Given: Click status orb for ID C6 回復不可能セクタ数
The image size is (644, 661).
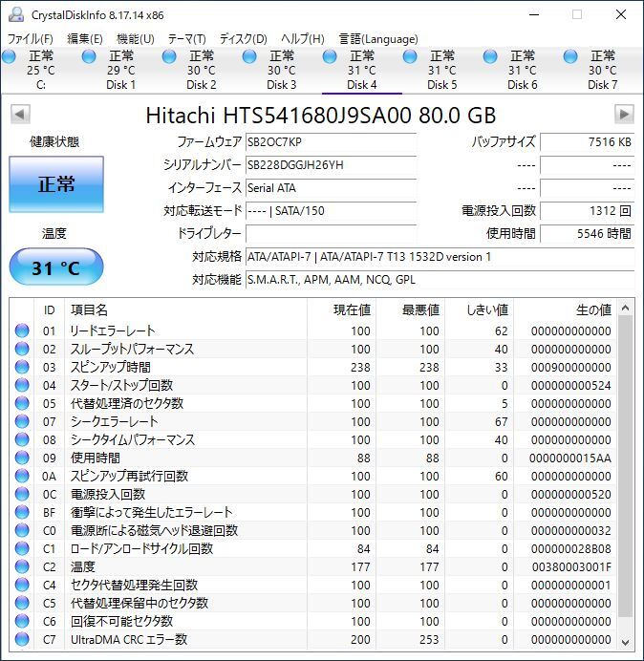Looking at the screenshot, I should coord(22,621).
